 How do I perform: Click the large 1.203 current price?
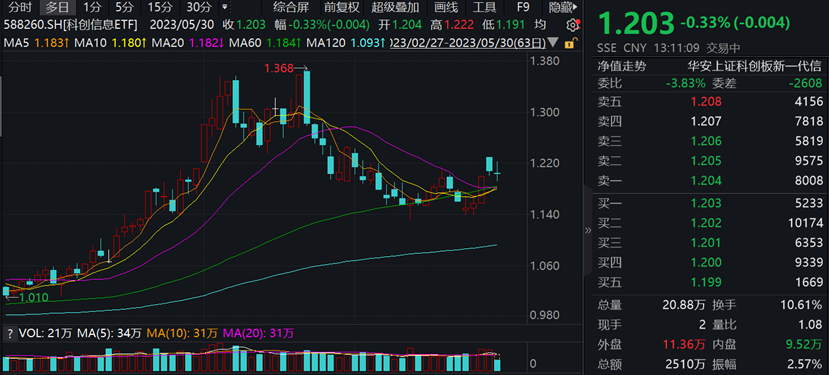click(636, 23)
